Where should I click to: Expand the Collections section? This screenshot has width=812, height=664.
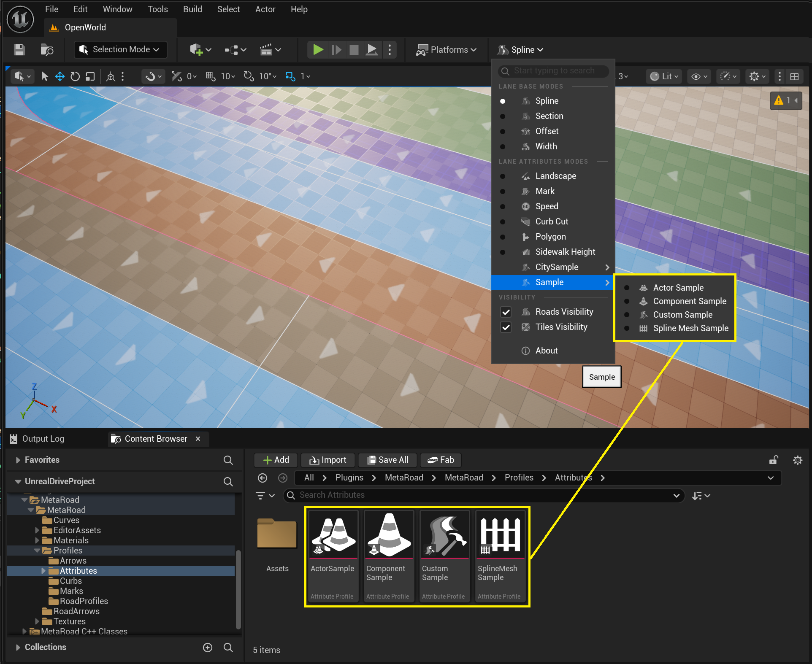click(x=18, y=647)
